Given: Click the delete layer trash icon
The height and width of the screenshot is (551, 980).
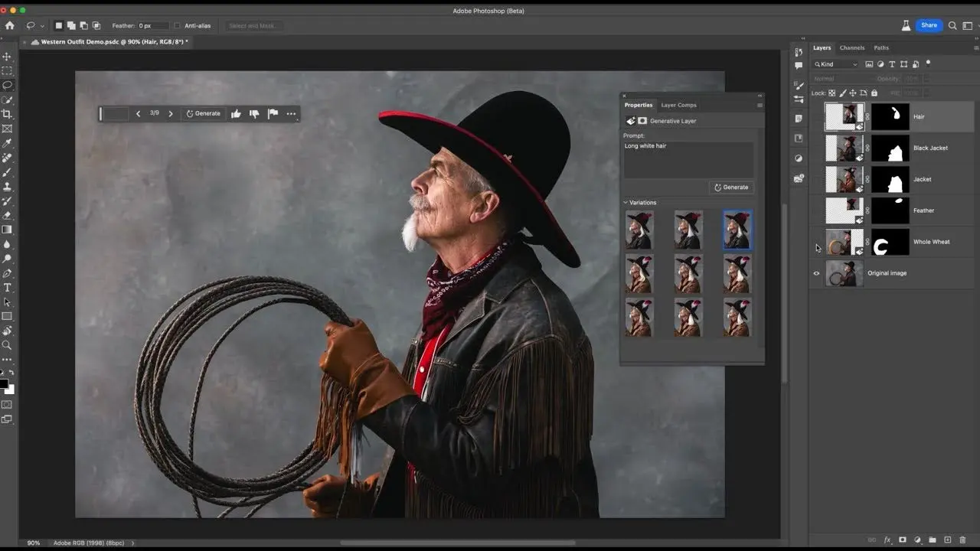Looking at the screenshot, I should click(962, 540).
